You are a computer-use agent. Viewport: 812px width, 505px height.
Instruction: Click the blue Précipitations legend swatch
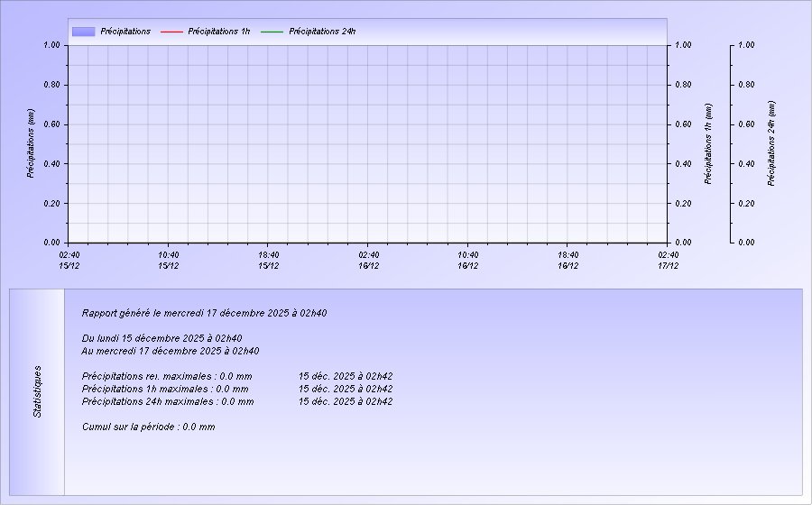point(83,32)
